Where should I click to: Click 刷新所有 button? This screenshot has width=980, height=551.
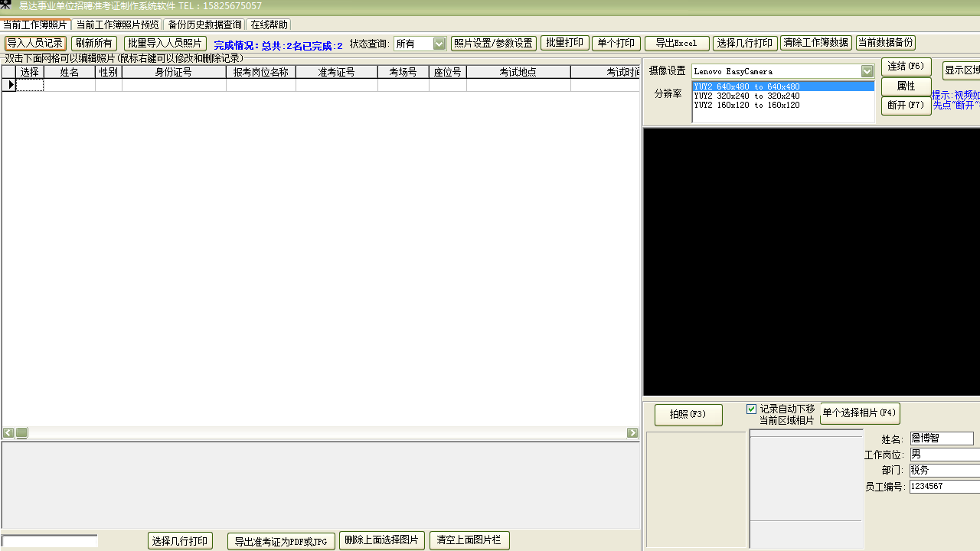click(94, 44)
